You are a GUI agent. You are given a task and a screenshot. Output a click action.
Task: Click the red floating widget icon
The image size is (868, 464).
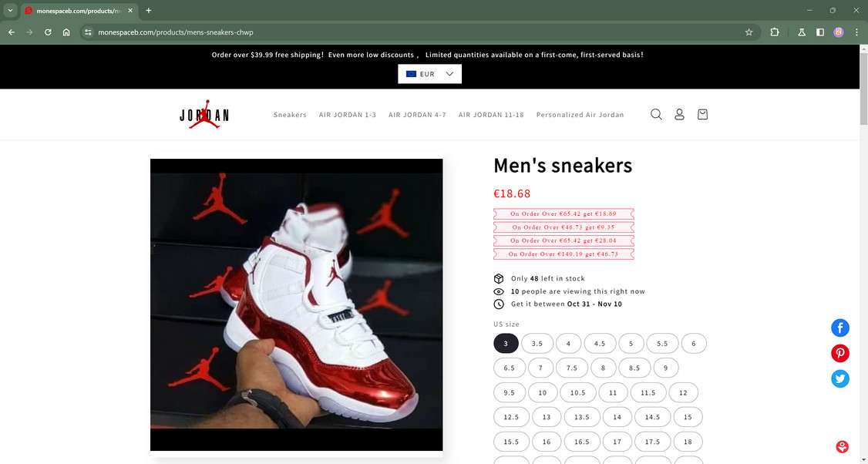842,446
